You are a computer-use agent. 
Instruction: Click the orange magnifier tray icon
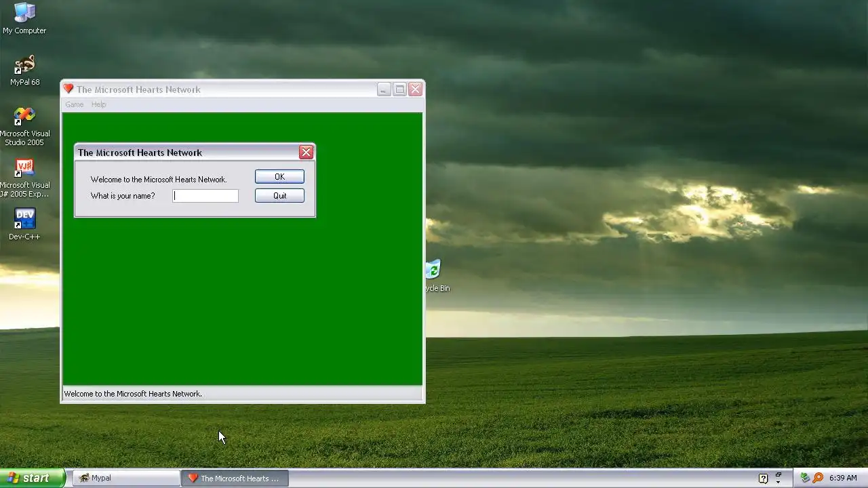pyautogui.click(x=818, y=478)
